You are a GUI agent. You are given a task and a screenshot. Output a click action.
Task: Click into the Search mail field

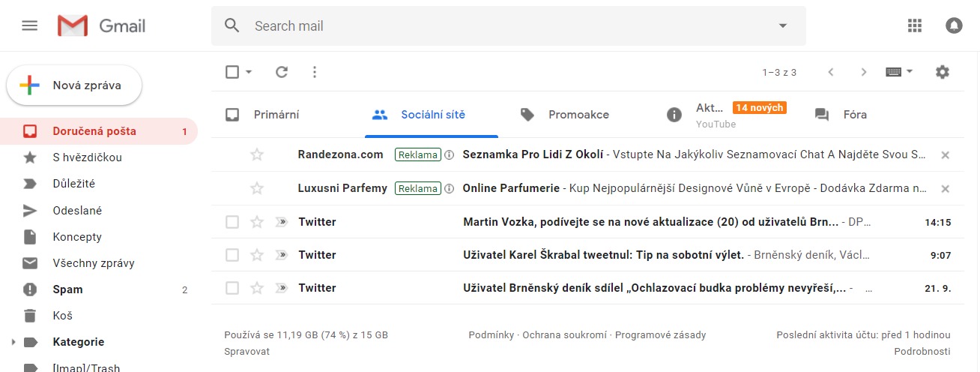(509, 25)
